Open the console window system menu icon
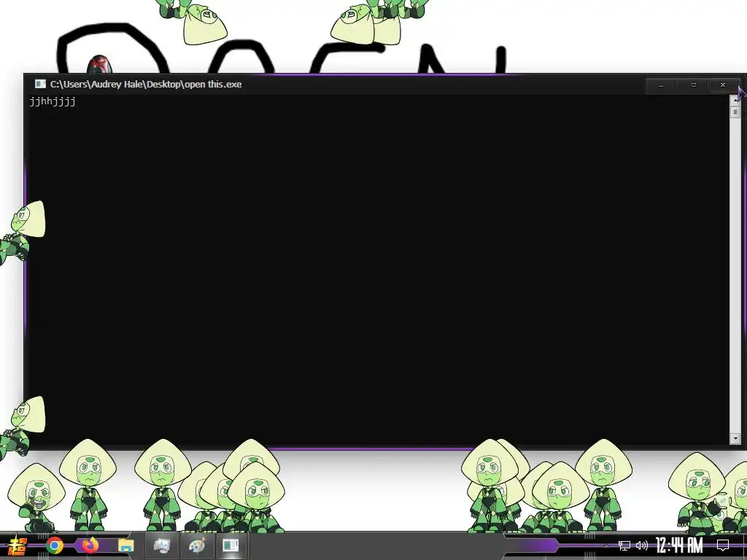Viewport: 747px width, 560px height. tap(40, 85)
